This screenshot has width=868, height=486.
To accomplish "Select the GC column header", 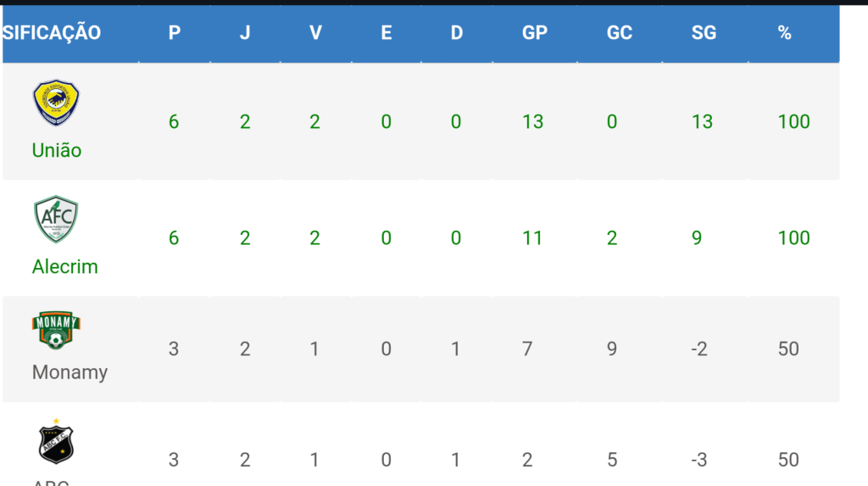I will (x=620, y=33).
